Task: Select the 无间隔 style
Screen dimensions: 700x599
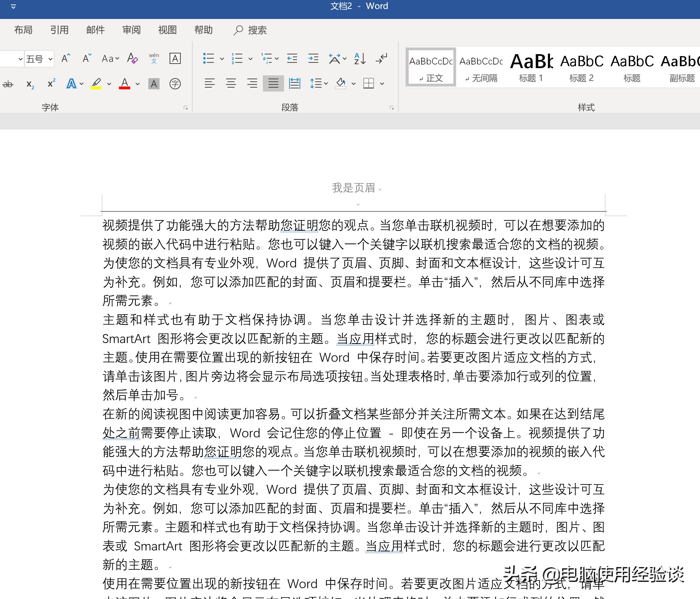Action: tap(481, 66)
